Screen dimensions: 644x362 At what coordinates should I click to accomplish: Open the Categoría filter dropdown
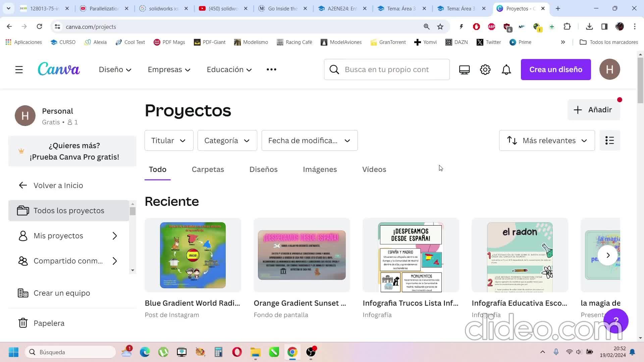pos(227,140)
